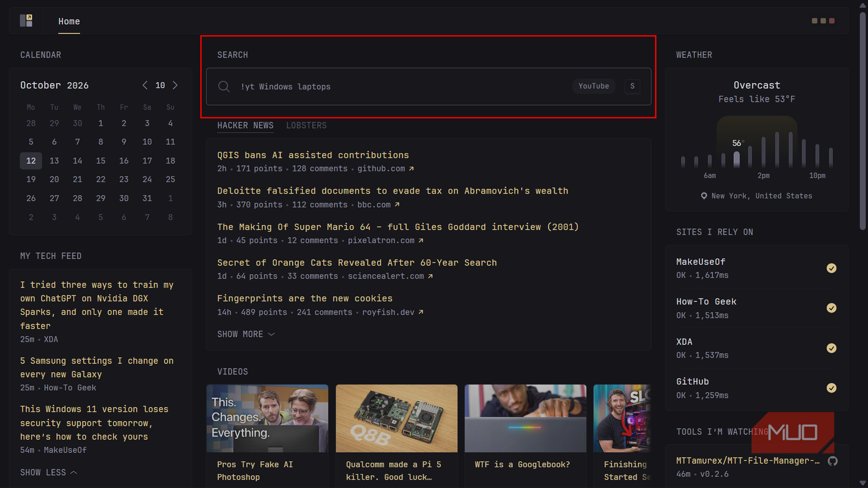Click the status check icon for XDA
This screenshot has width=868, height=488.
[831, 348]
